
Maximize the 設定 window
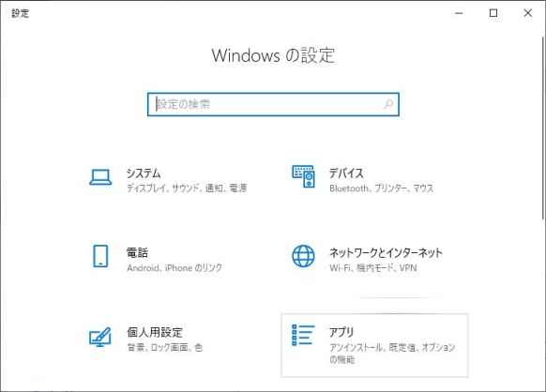493,13
